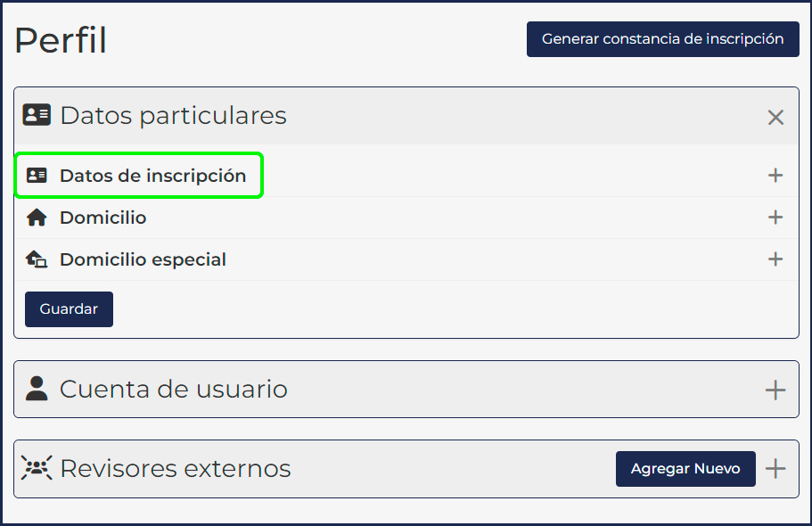The width and height of the screenshot is (812, 526).
Task: Click the house icon next to Domicilio
Action: [37, 218]
